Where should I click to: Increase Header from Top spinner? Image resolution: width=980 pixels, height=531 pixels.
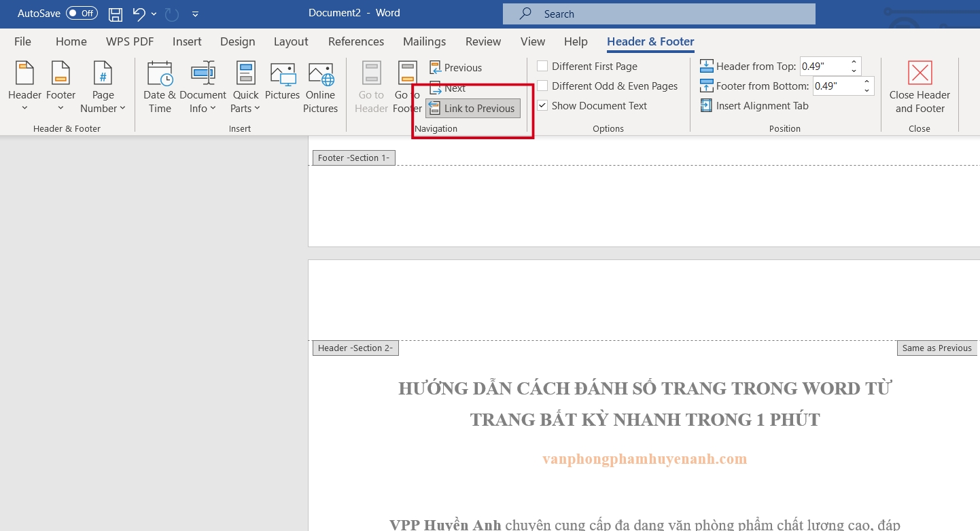pyautogui.click(x=854, y=62)
